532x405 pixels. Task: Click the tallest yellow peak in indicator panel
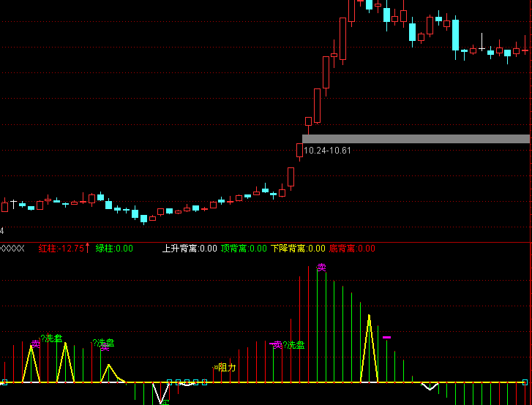[369, 349]
